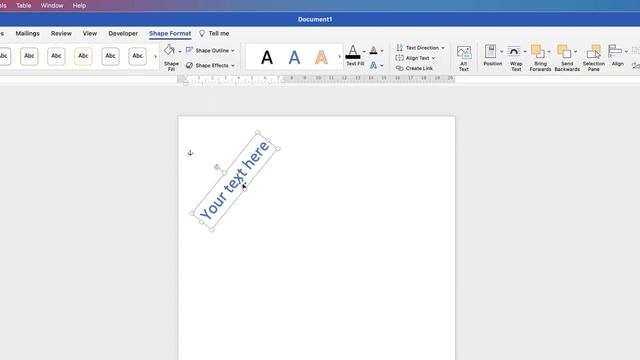This screenshot has height=360, width=640.
Task: Open the Align dropdown arrow
Action: (626, 52)
